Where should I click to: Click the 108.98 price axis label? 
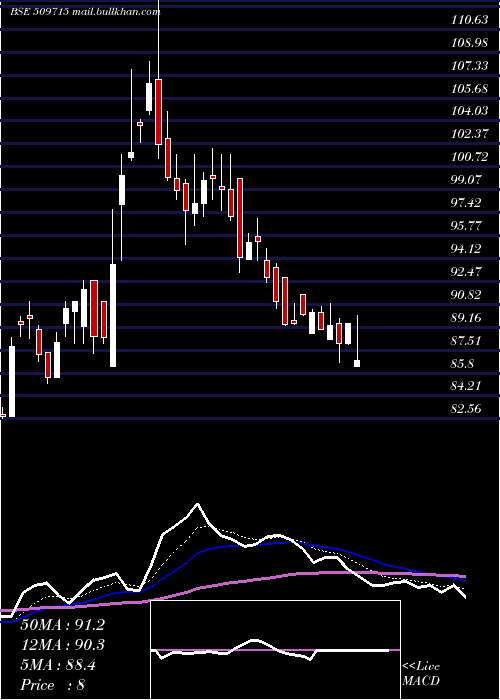[x=469, y=43]
